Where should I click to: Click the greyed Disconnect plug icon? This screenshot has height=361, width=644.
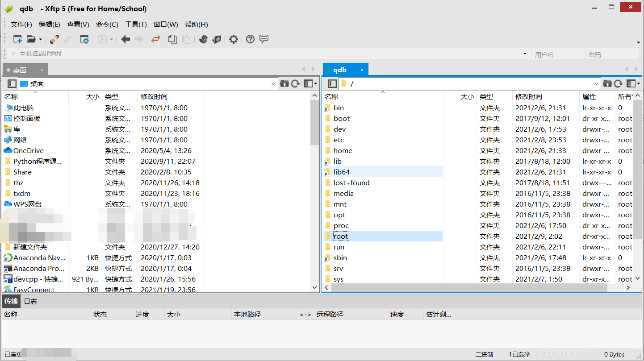click(68, 39)
